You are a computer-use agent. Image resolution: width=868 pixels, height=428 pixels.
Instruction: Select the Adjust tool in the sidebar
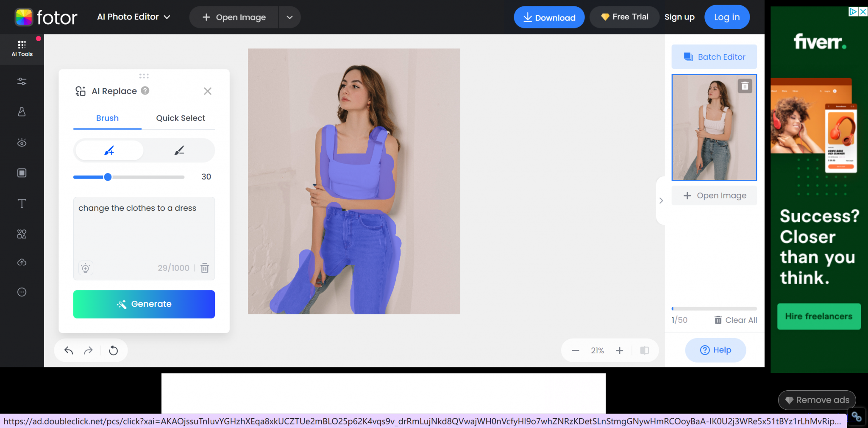point(22,81)
